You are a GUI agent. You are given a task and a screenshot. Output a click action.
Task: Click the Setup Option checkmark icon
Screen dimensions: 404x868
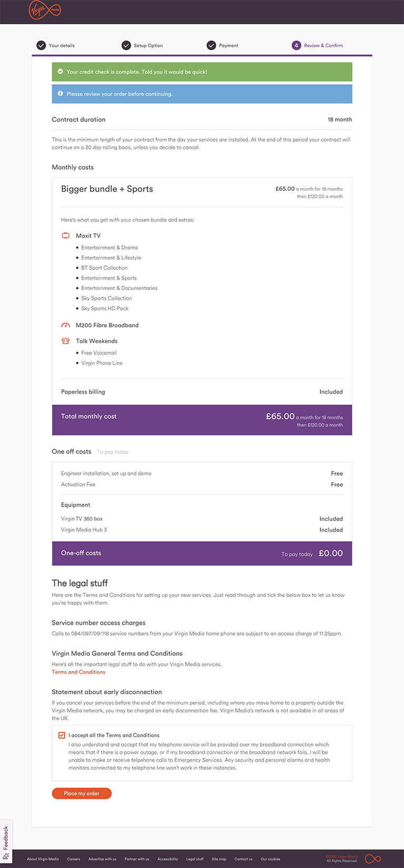pyautogui.click(x=126, y=46)
